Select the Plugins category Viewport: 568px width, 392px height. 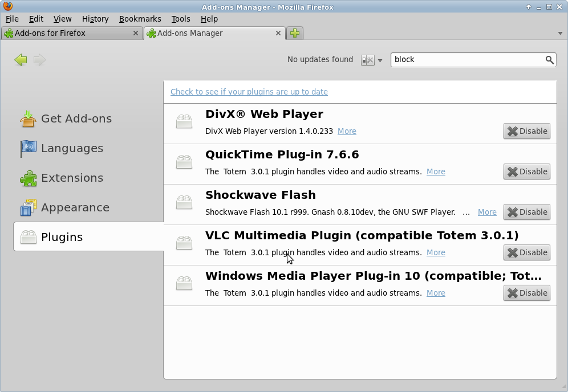tap(88, 236)
